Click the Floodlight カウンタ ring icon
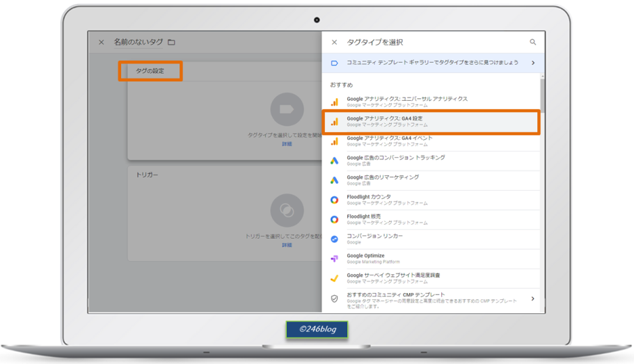634x364 pixels. pos(334,200)
